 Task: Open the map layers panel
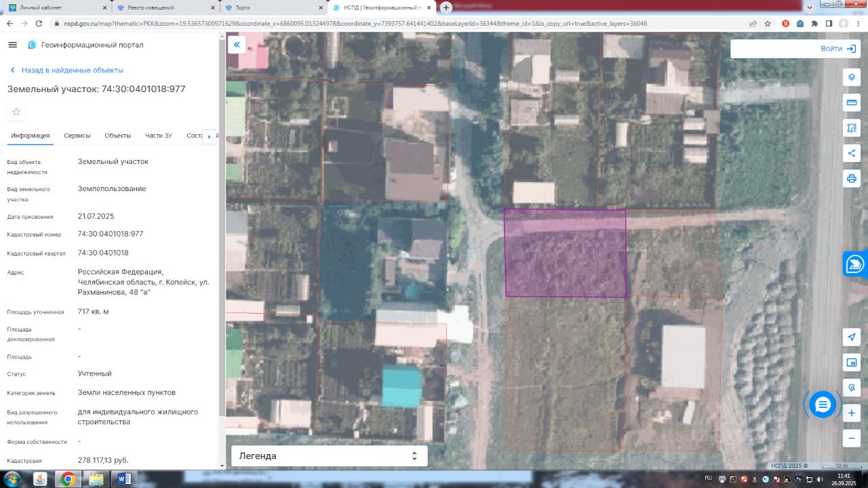(x=852, y=77)
